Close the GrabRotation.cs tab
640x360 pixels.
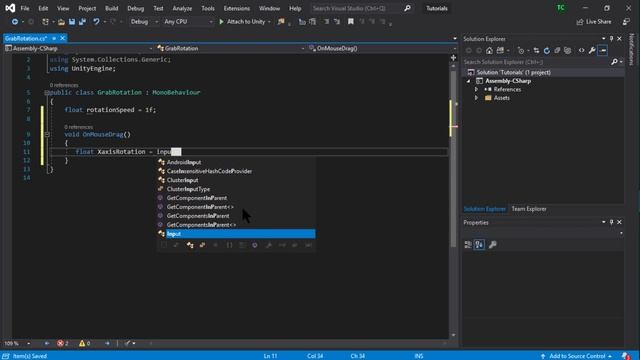pyautogui.click(x=62, y=38)
